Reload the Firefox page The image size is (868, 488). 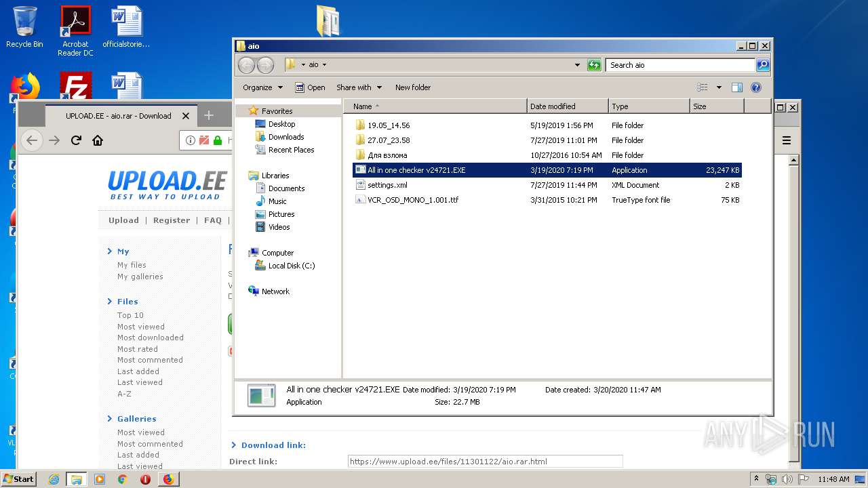tap(76, 140)
